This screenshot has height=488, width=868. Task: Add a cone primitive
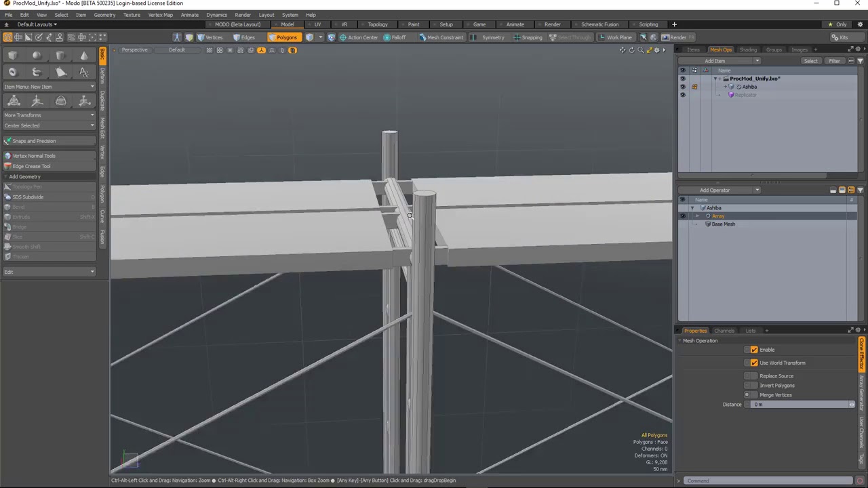(84, 56)
